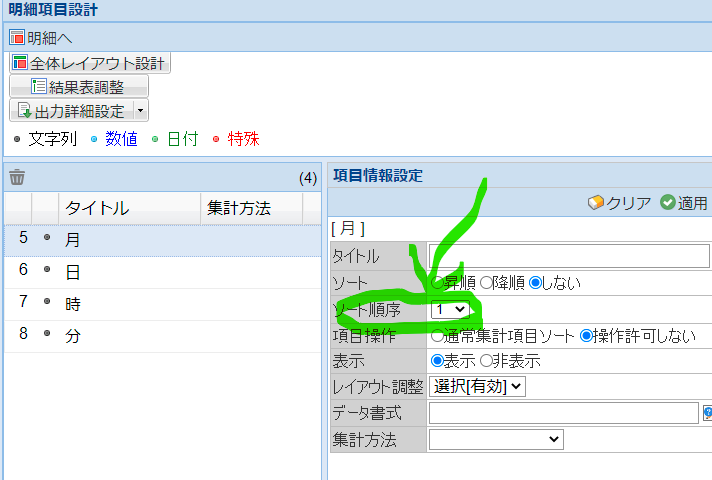Screen dimensions: 712x480
Task: Open the レイアウト調整 dropdown
Action: [477, 386]
